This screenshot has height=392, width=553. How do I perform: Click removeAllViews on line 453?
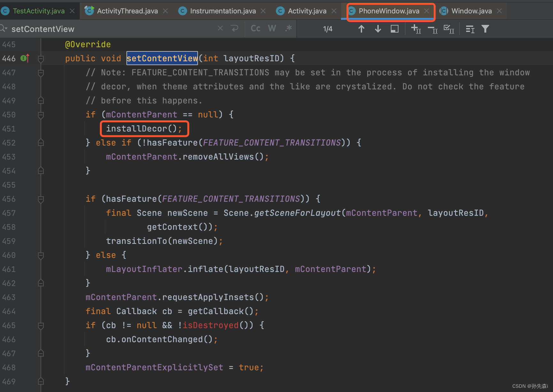pyautogui.click(x=218, y=157)
